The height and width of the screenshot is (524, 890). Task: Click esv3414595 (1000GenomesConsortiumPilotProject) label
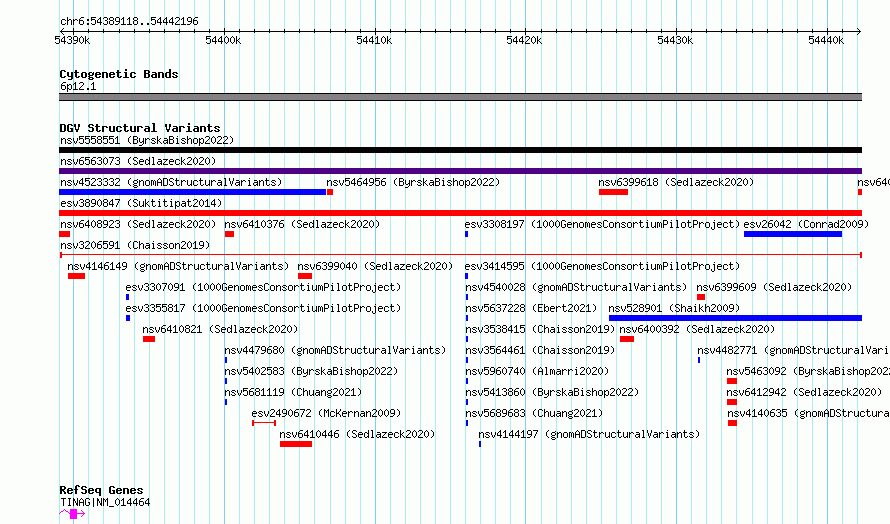tap(602, 266)
